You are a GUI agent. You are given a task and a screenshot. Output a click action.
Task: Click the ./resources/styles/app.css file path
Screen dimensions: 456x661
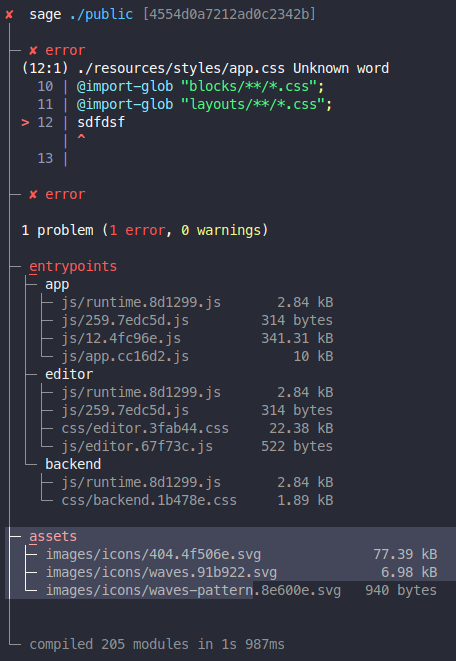point(181,68)
